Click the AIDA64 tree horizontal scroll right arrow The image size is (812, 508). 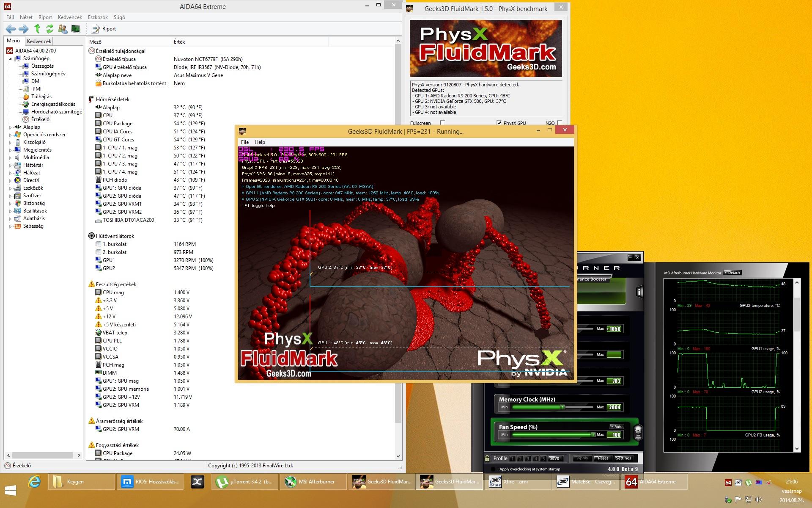click(x=79, y=456)
